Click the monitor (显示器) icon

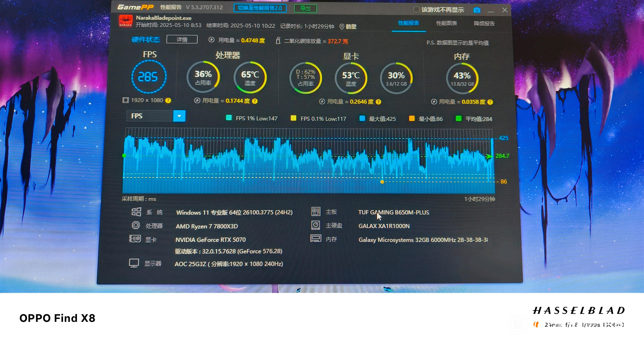134,263
